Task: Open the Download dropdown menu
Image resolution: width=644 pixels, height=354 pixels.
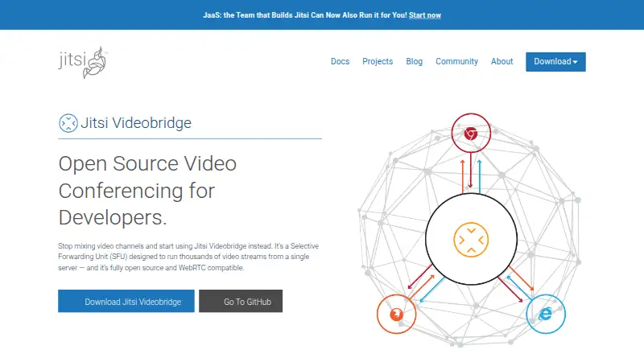Action: point(555,62)
